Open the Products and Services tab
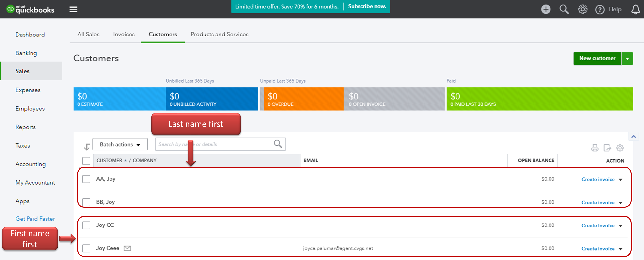The image size is (644, 260). pyautogui.click(x=220, y=34)
